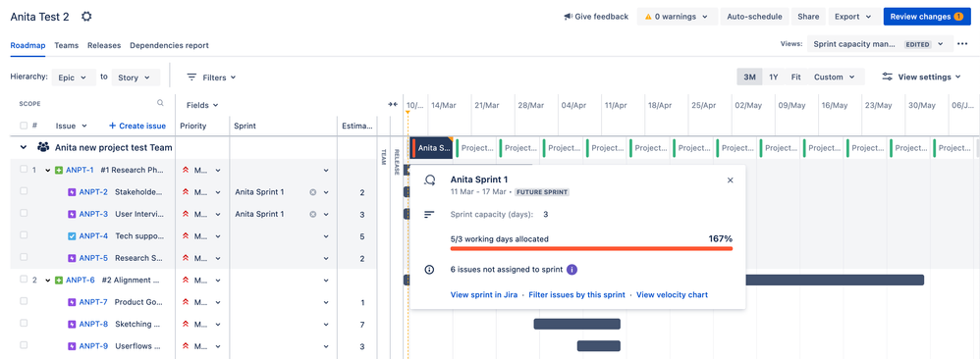Click the collapse columns arrows icon
This screenshot has width=980, height=359.
coord(393,104)
